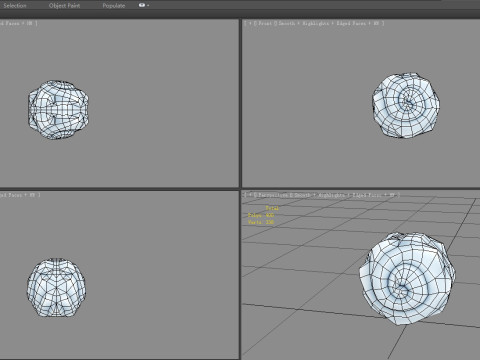Click the Edged Faces label in bottom-left viewport
Screen dimensions: 480x360
pos(11,195)
